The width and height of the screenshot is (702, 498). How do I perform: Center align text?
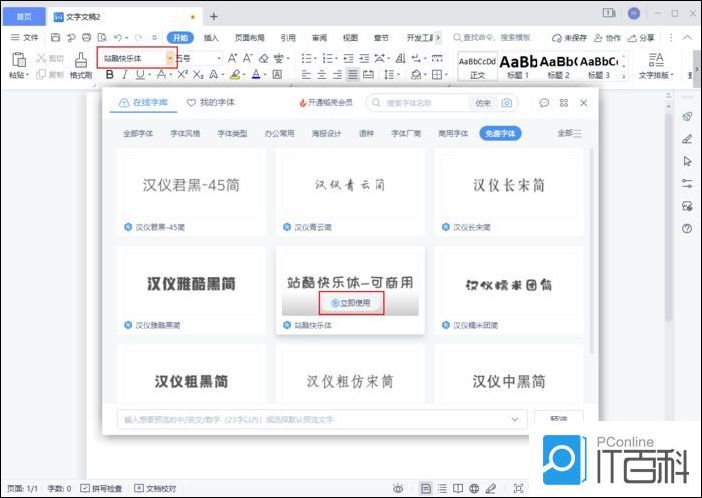tap(322, 75)
